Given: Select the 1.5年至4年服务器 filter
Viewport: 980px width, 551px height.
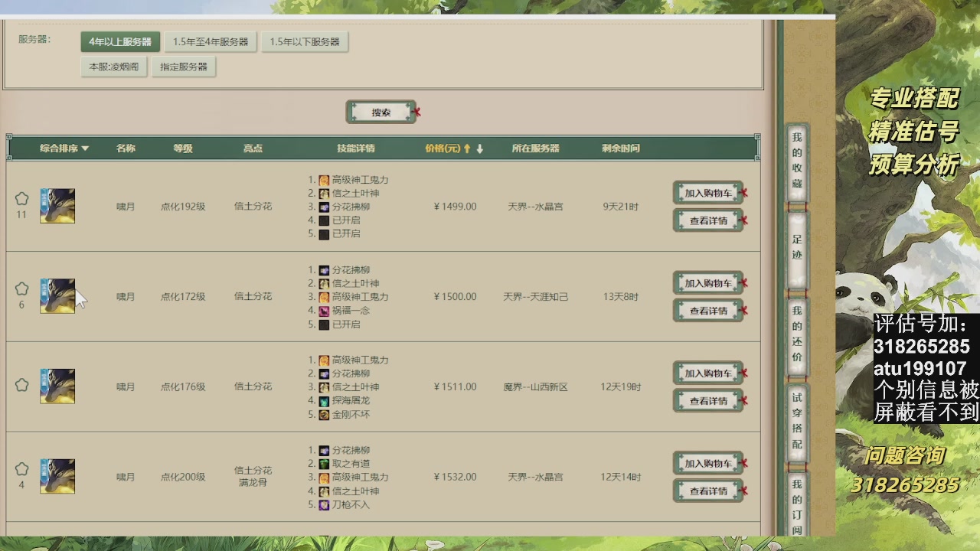Looking at the screenshot, I should coord(211,42).
